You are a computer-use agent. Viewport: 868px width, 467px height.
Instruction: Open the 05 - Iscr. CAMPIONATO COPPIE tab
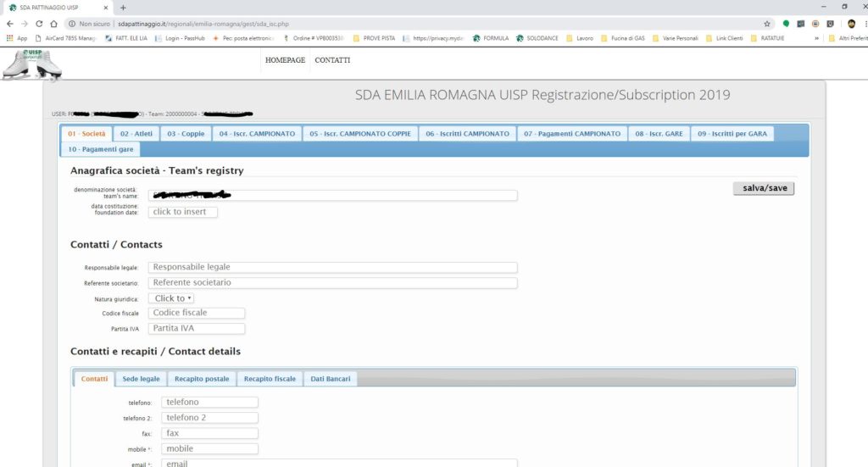point(359,134)
